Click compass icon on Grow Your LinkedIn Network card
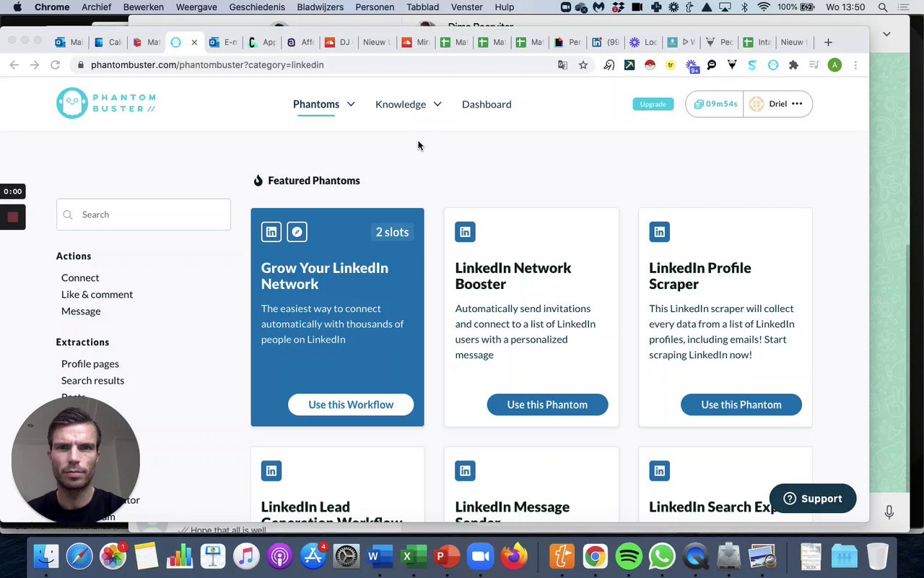This screenshot has width=924, height=578. coord(297,232)
